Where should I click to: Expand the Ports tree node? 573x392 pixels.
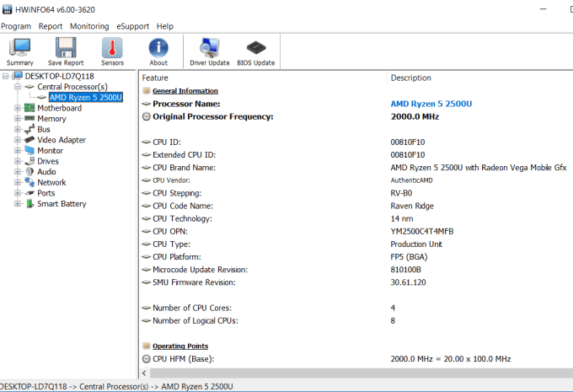coord(17,193)
